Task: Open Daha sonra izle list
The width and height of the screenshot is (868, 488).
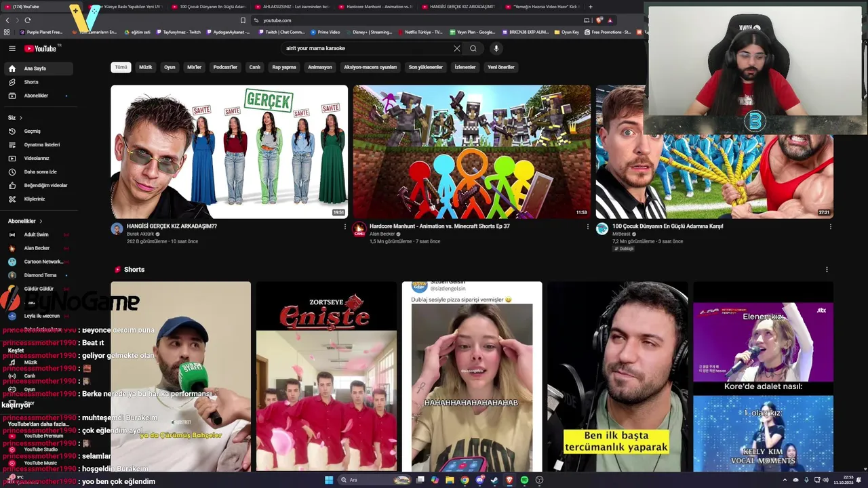Action: (38, 171)
